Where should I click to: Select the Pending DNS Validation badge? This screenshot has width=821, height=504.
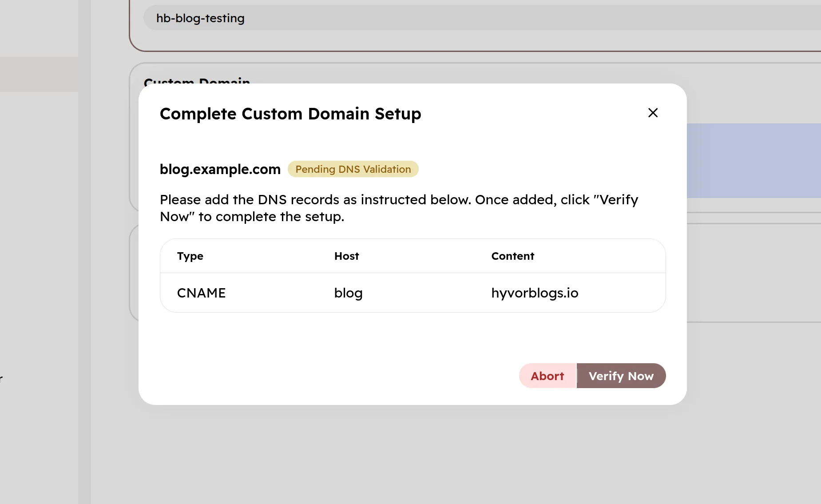point(353,169)
